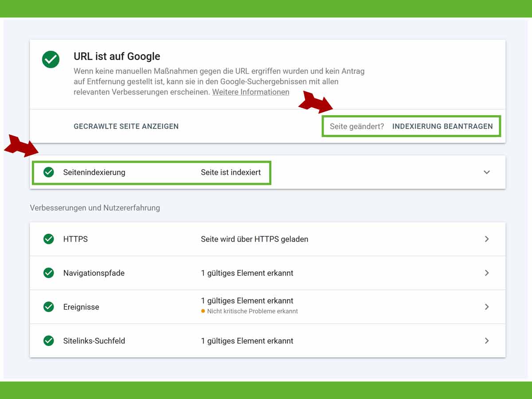Click the Navigationspfade row label
The image size is (532, 399).
point(94,273)
